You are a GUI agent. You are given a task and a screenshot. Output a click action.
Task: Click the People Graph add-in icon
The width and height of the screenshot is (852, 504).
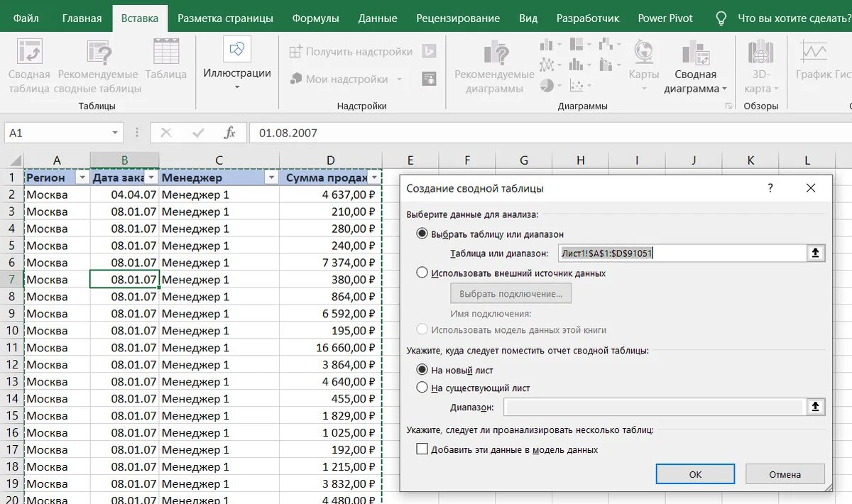[429, 80]
